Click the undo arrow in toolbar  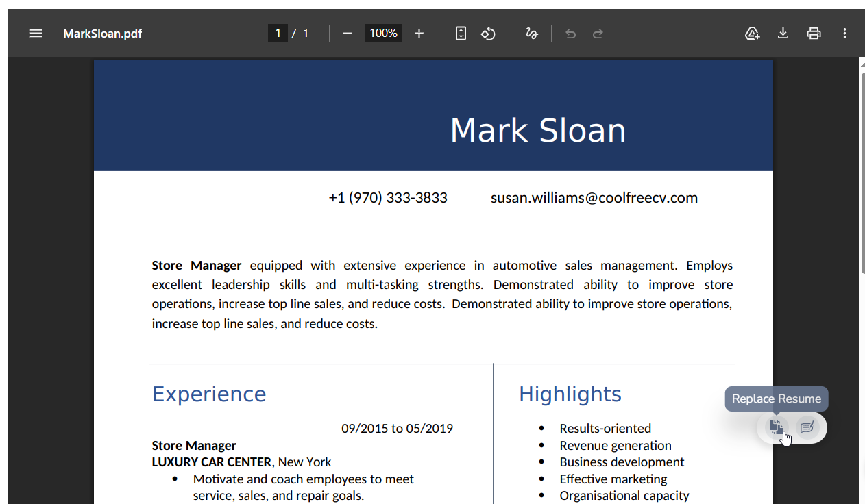(x=570, y=34)
